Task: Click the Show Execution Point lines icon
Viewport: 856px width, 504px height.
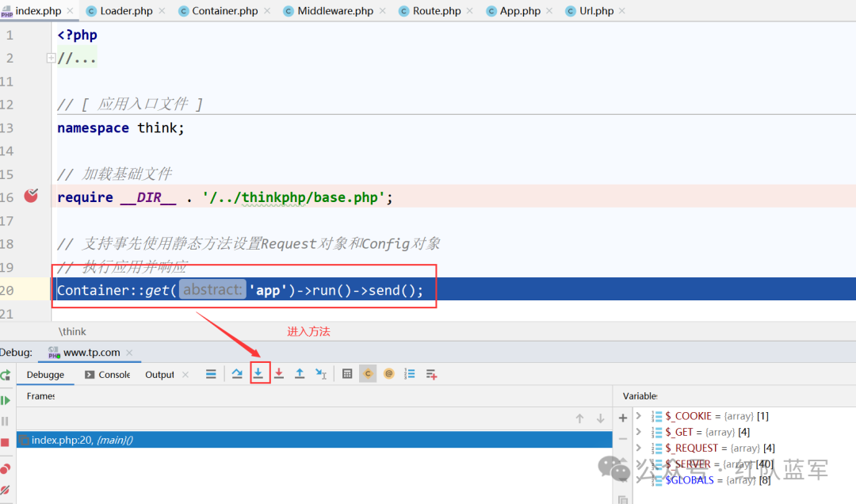Action: pyautogui.click(x=211, y=374)
